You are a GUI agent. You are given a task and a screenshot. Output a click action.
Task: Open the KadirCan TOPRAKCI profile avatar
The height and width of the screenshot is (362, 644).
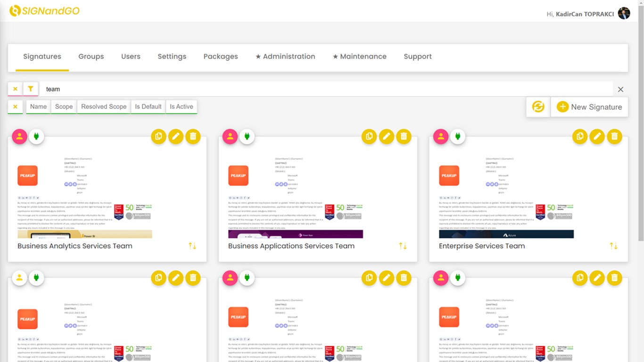(624, 13)
